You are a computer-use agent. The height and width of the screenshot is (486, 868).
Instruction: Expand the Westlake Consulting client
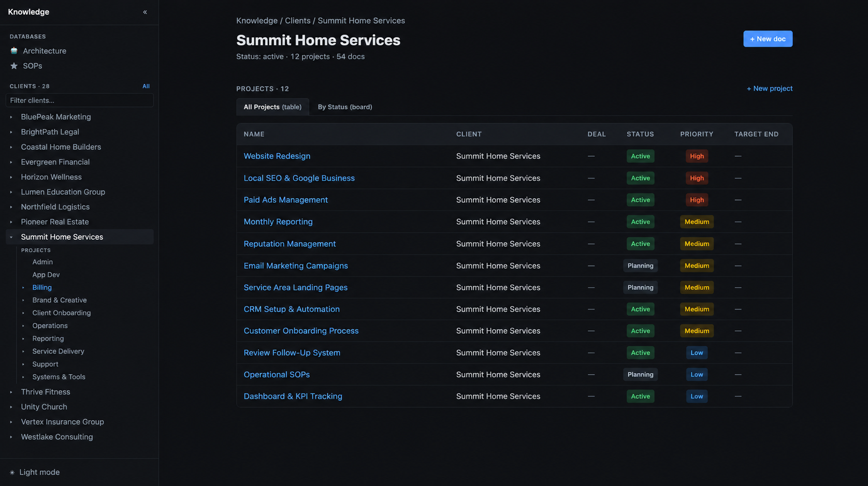[x=11, y=437]
